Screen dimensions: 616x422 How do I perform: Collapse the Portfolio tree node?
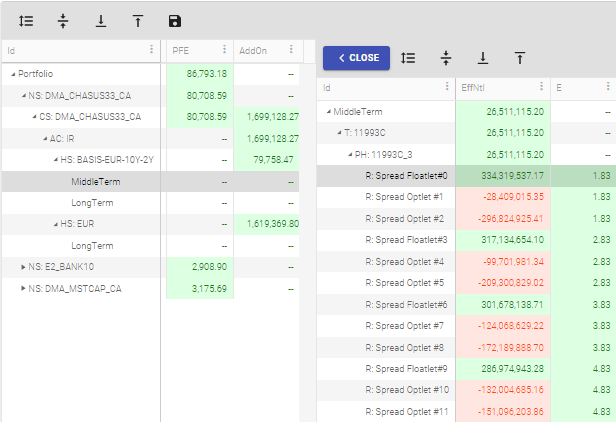coord(13,74)
